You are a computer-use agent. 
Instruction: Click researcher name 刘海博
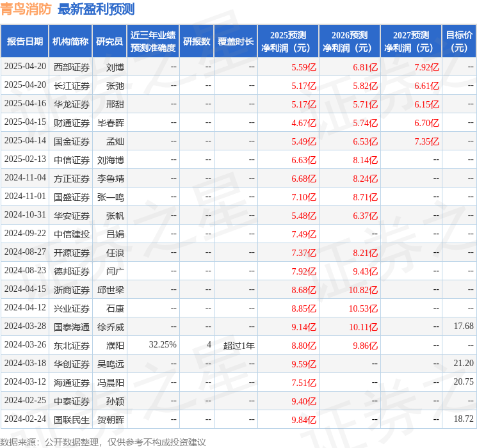pyautogui.click(x=111, y=160)
